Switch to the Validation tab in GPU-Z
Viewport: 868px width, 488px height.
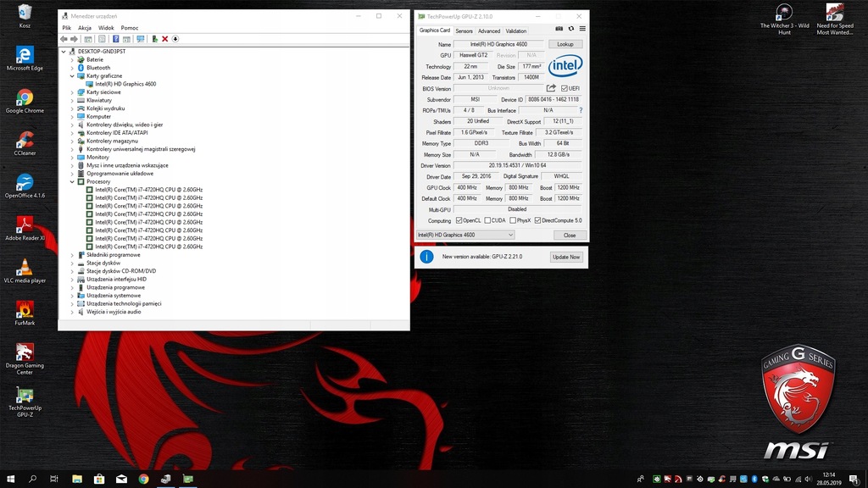(516, 31)
